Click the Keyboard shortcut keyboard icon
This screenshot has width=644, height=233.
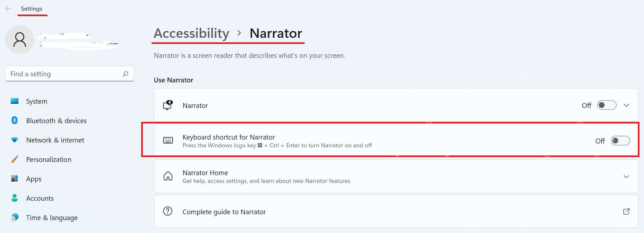168,140
